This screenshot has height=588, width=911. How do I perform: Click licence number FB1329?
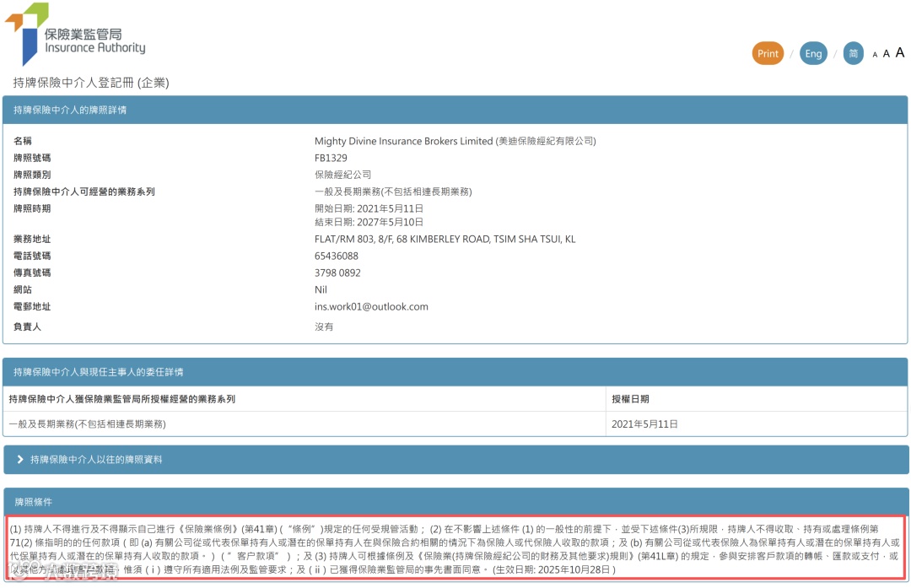tap(331, 158)
